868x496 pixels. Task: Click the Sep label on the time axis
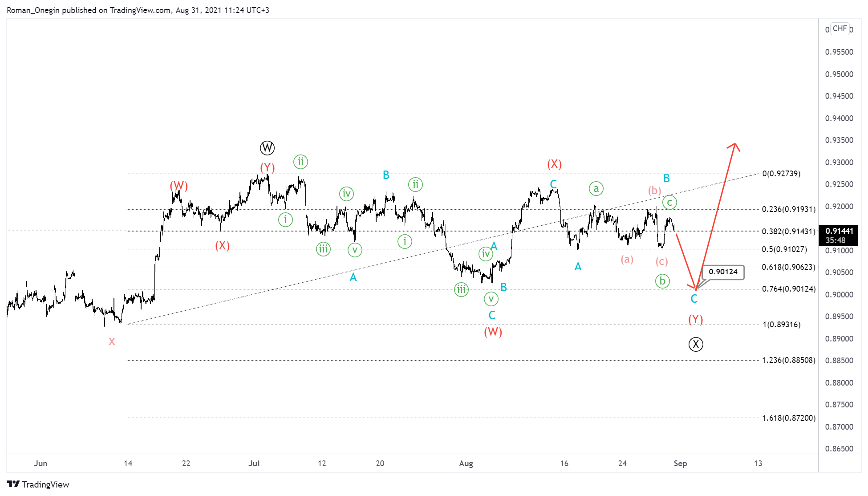[x=680, y=463]
